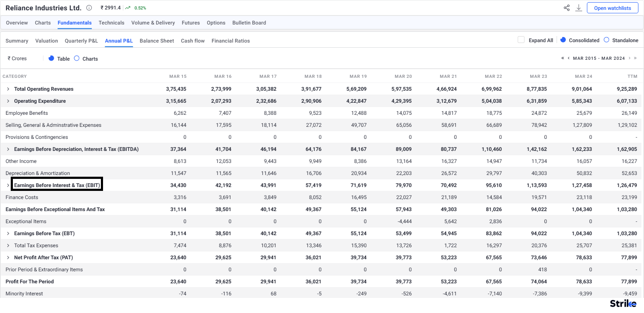644x313 pixels.
Task: Click Prior Period & Extraordinary Items label
Action: tap(44, 270)
